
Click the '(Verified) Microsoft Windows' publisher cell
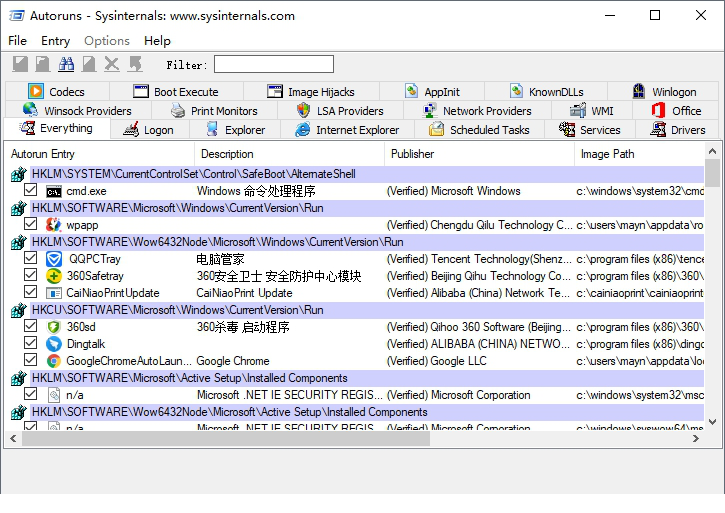pyautogui.click(x=453, y=191)
